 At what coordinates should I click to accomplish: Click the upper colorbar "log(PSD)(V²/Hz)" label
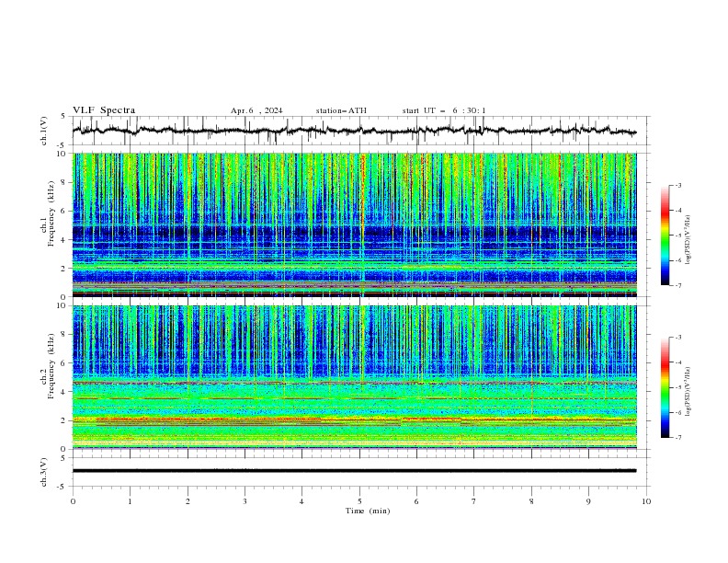(689, 240)
